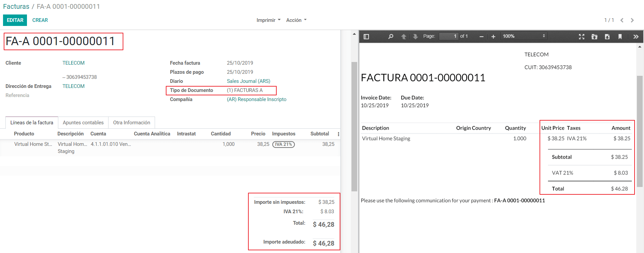Download the invoice PDF
Viewport: 644px width, 253px height.
click(607, 36)
